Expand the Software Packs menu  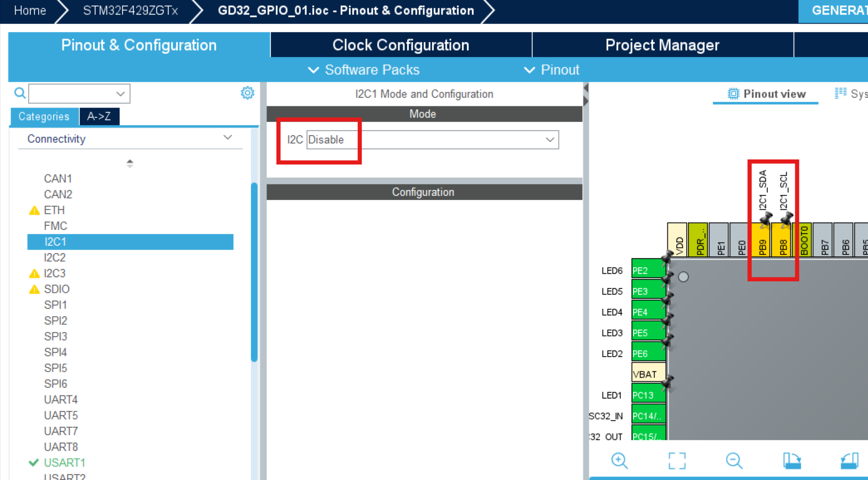(x=363, y=70)
